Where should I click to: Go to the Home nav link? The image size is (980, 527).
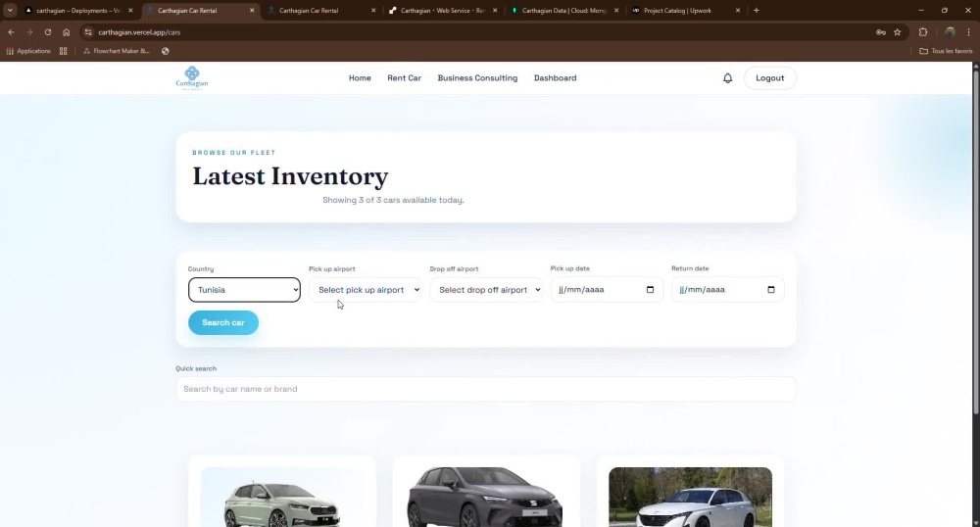pyautogui.click(x=360, y=78)
